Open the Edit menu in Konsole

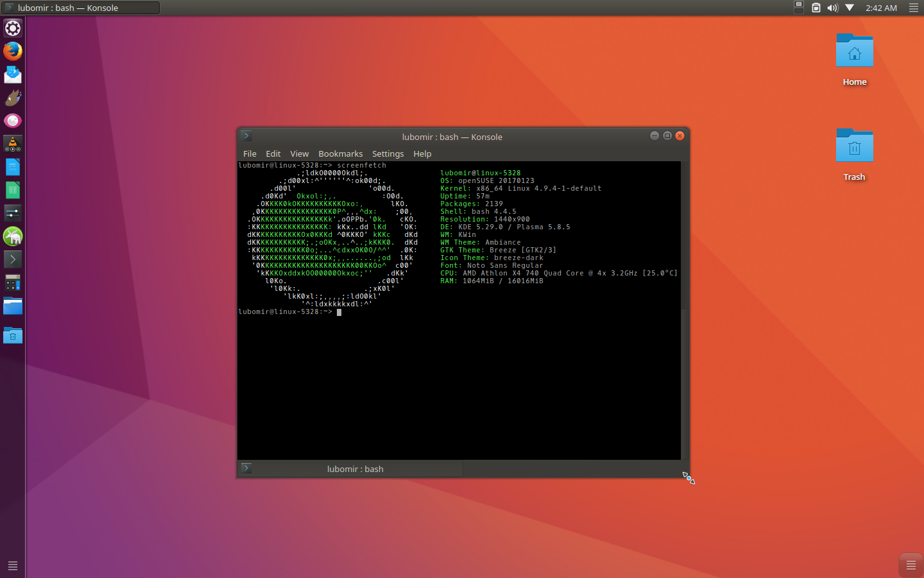273,154
